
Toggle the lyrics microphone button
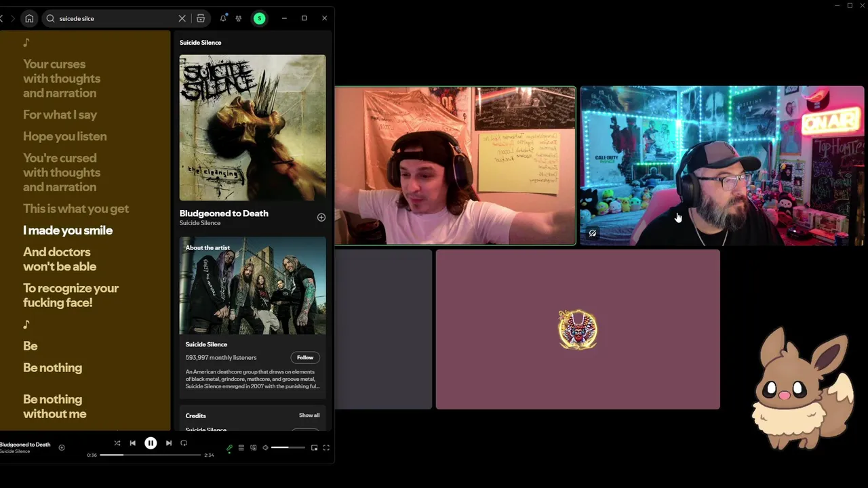point(229,448)
